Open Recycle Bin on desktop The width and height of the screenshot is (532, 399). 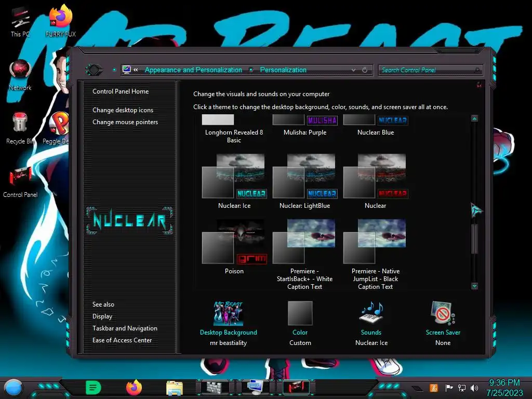pos(20,128)
